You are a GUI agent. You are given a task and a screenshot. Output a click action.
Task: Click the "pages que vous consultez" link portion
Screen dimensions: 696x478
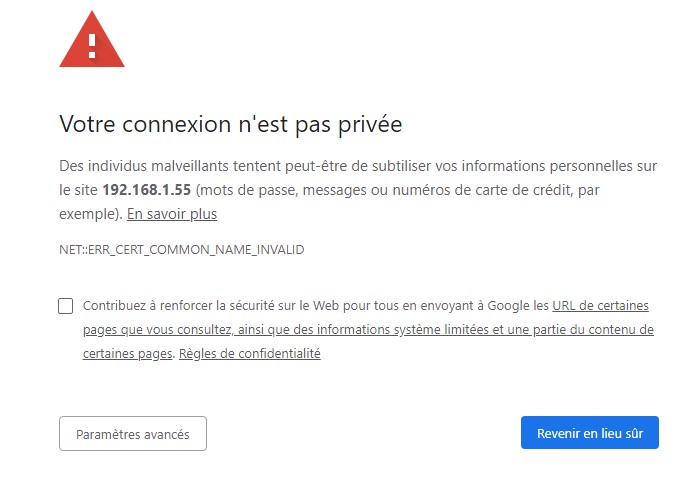tap(156, 329)
